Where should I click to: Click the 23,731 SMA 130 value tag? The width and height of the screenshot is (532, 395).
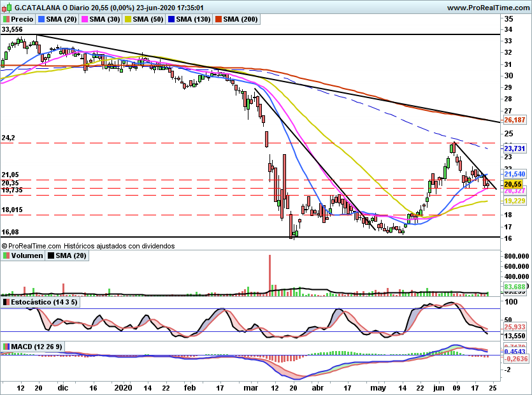pos(514,148)
